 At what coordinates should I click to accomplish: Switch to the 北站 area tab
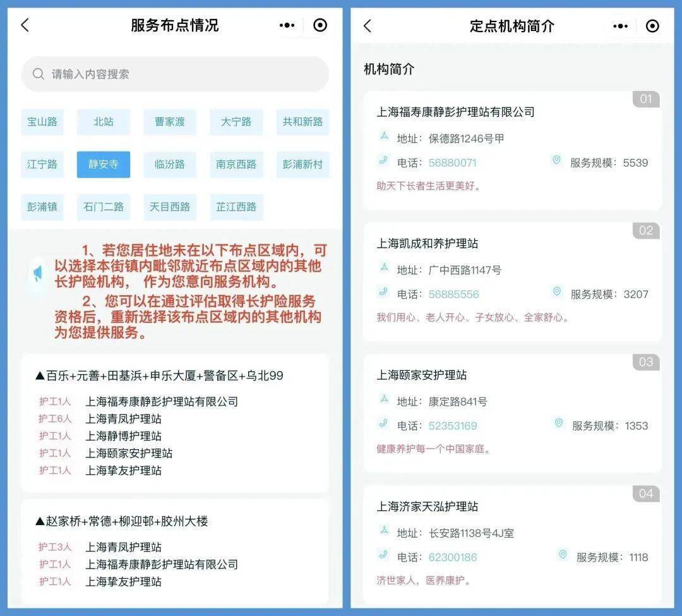coord(103,122)
